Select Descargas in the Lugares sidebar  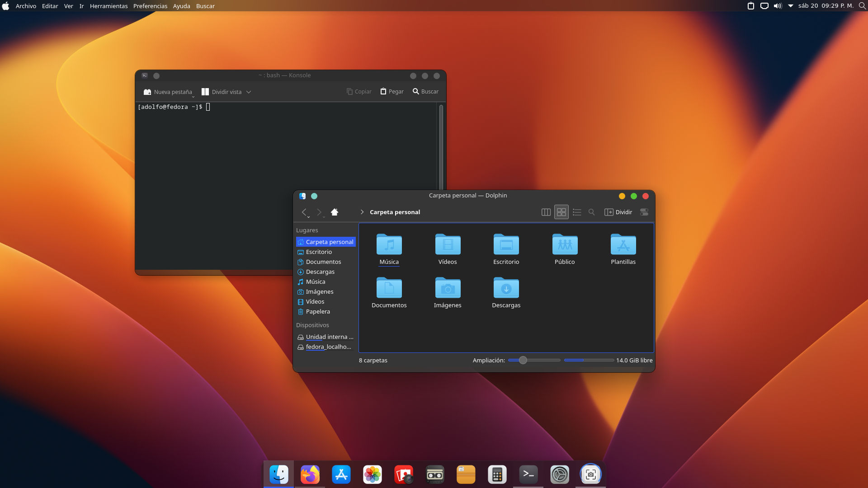(325, 272)
